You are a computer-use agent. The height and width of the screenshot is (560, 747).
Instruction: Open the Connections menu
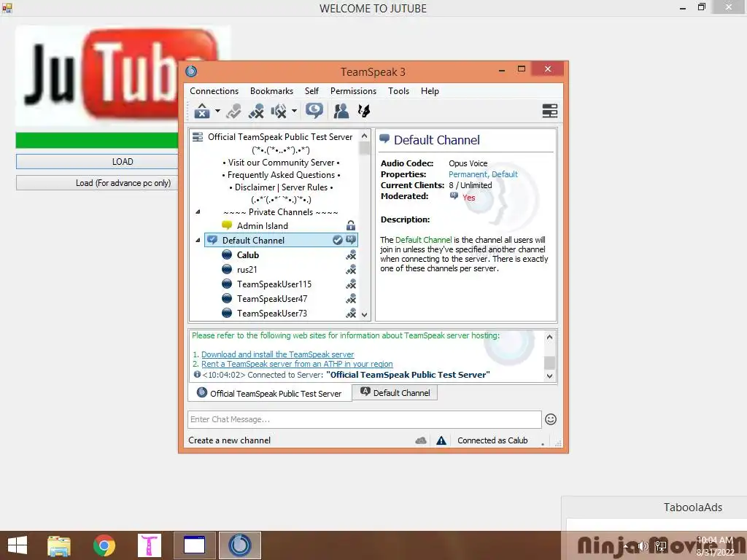tap(214, 91)
